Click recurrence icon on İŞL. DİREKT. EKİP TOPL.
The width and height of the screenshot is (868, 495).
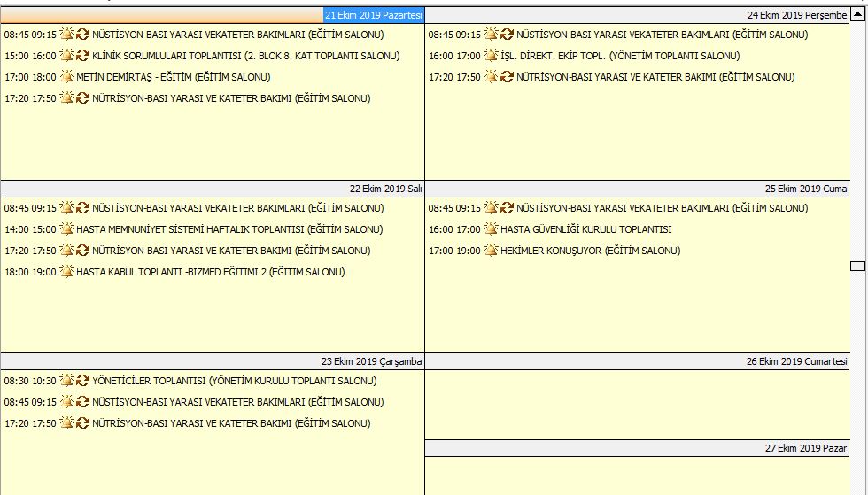(x=507, y=56)
